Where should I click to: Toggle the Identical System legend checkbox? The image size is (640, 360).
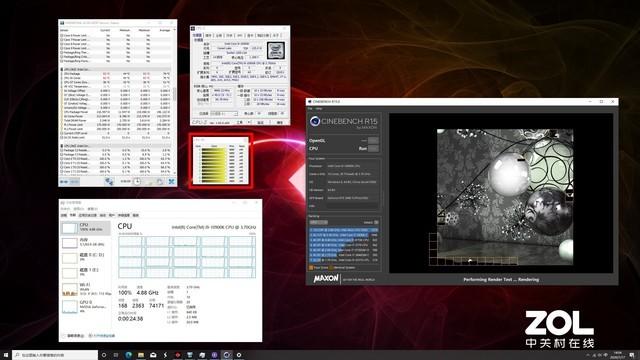pyautogui.click(x=331, y=268)
